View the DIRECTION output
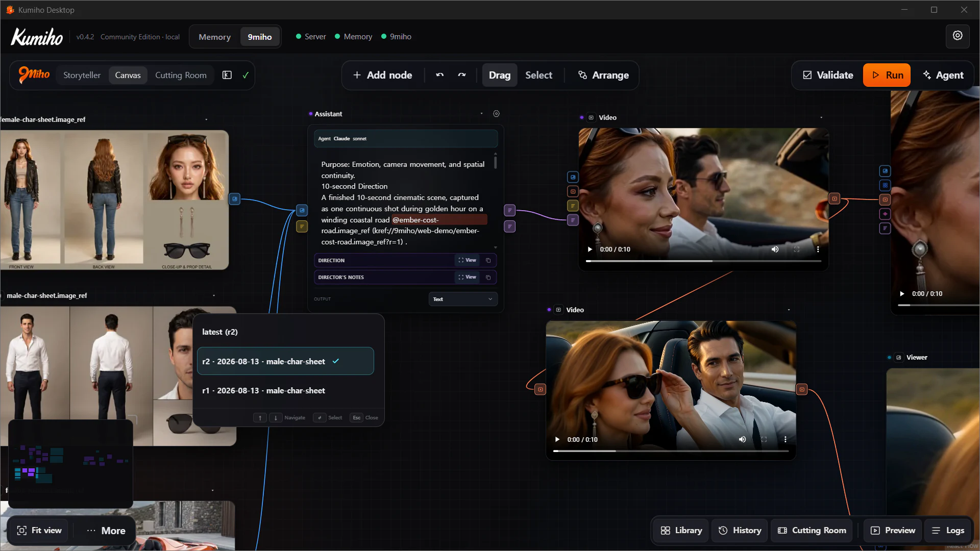This screenshot has height=551, width=980. [467, 260]
